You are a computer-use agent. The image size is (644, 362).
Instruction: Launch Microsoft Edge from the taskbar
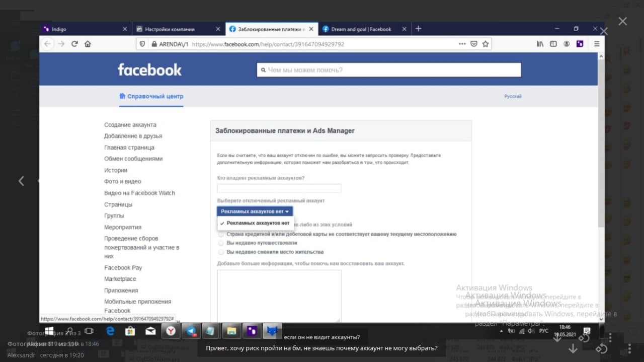tap(110, 331)
